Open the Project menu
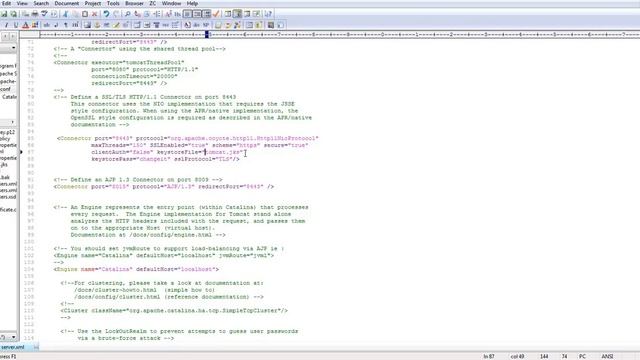Screen dimensions: 640x360 93,3
